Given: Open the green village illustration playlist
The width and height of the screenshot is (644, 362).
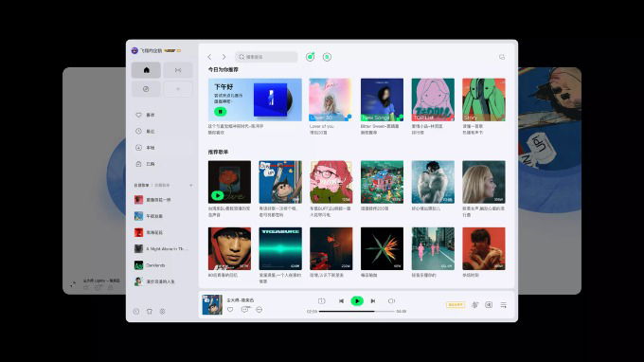Looking at the screenshot, I should (x=382, y=182).
